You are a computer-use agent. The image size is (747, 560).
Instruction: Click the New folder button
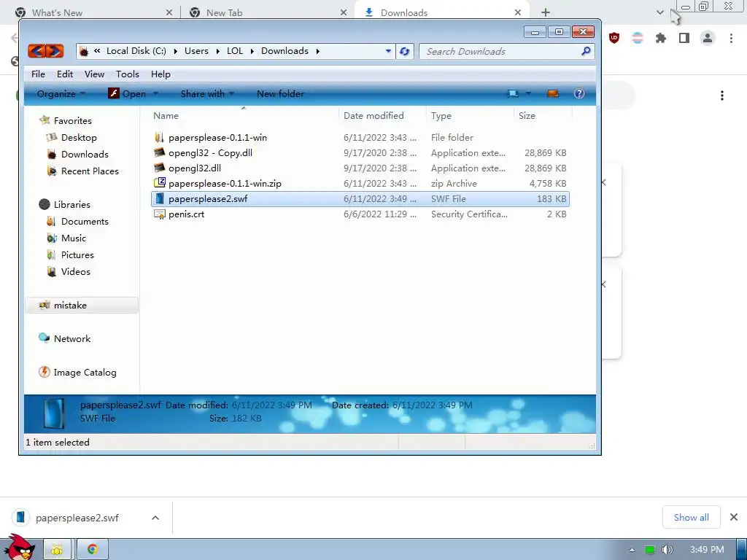pos(280,93)
